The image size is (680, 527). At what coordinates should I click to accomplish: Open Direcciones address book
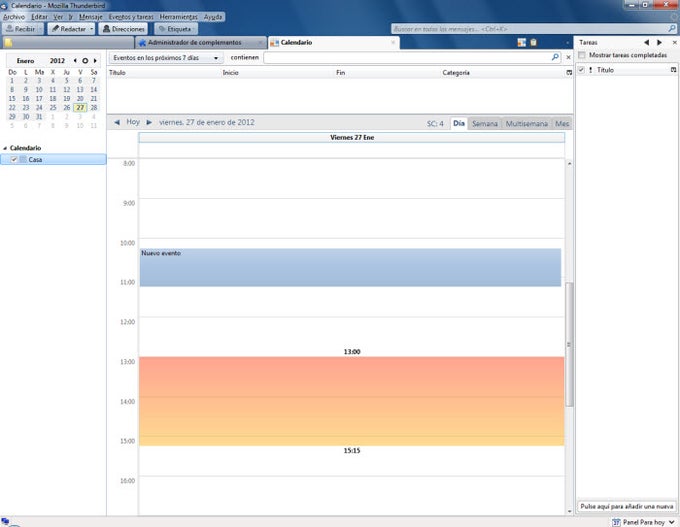point(123,29)
